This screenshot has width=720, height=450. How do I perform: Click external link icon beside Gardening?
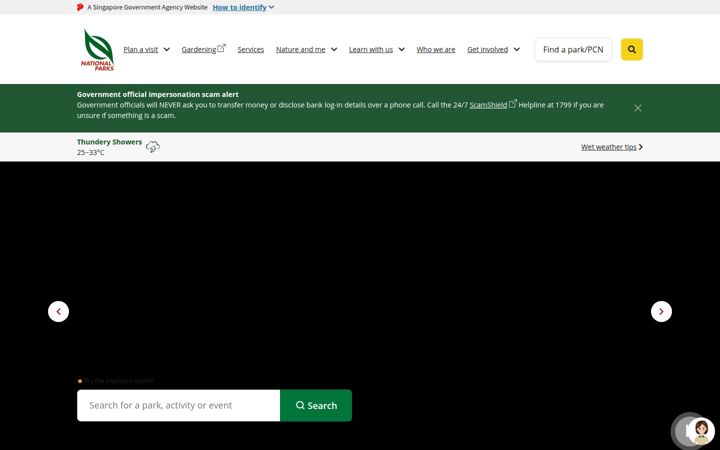pos(221,48)
